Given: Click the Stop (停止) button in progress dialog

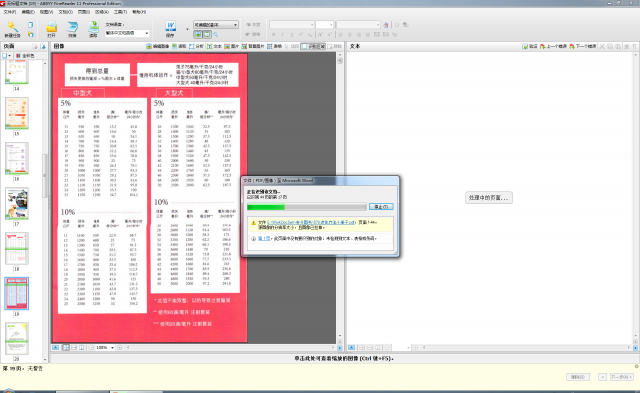Looking at the screenshot, I should [x=381, y=207].
